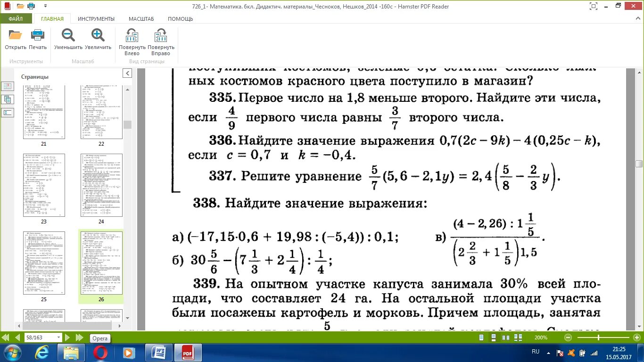
Task: Toggle fullscreen icon in title bar
Action: tap(594, 6)
